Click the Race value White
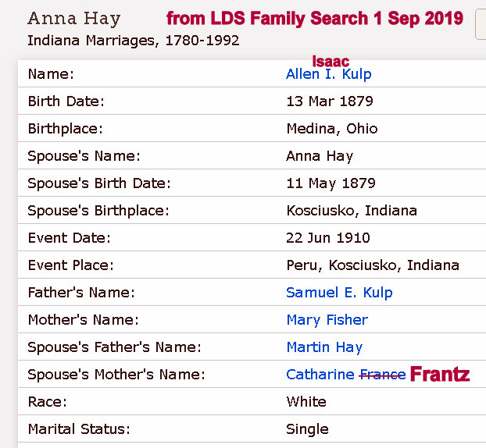The image size is (486, 448). (306, 402)
